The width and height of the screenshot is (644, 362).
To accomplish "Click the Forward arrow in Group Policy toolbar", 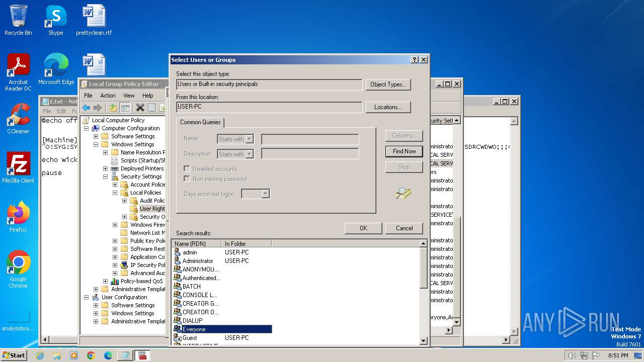I will tap(98, 108).
